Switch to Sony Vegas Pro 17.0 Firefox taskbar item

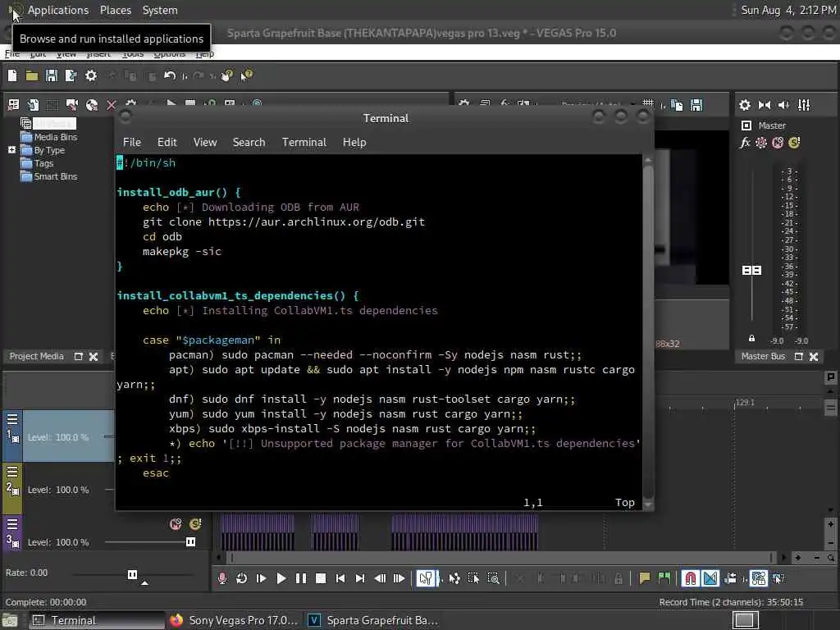(x=234, y=620)
